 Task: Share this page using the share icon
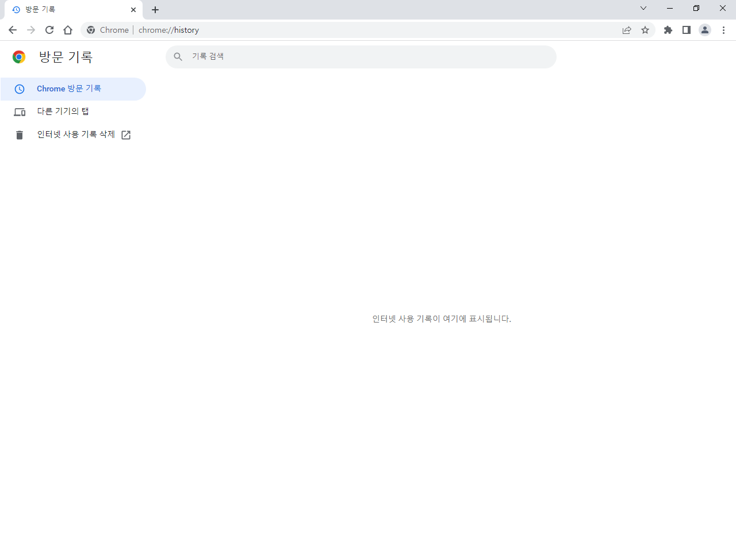click(x=627, y=30)
